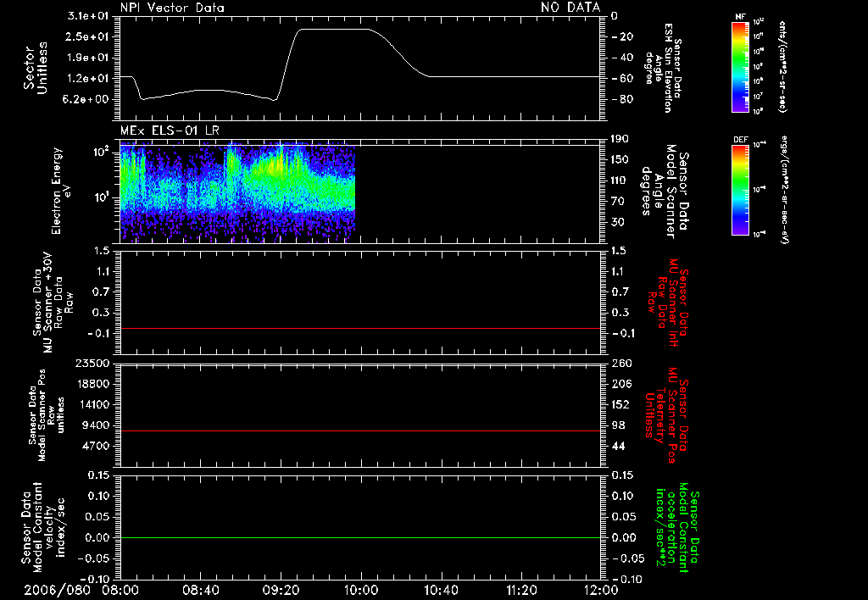Click the '14100' scanner position tick value
Screen dimensions: 868x600
(92, 404)
